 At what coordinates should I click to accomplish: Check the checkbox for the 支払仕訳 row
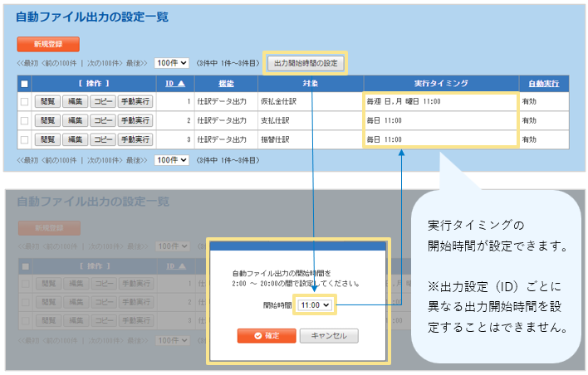pos(24,120)
